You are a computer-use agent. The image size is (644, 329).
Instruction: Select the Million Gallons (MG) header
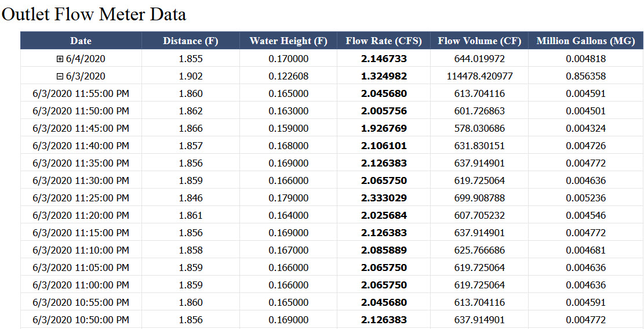585,41
